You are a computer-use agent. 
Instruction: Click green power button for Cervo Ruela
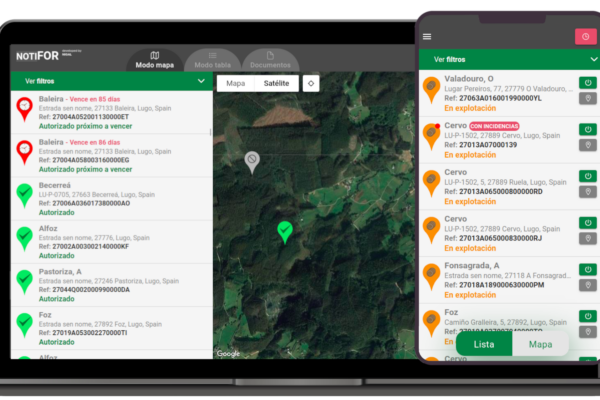(588, 176)
